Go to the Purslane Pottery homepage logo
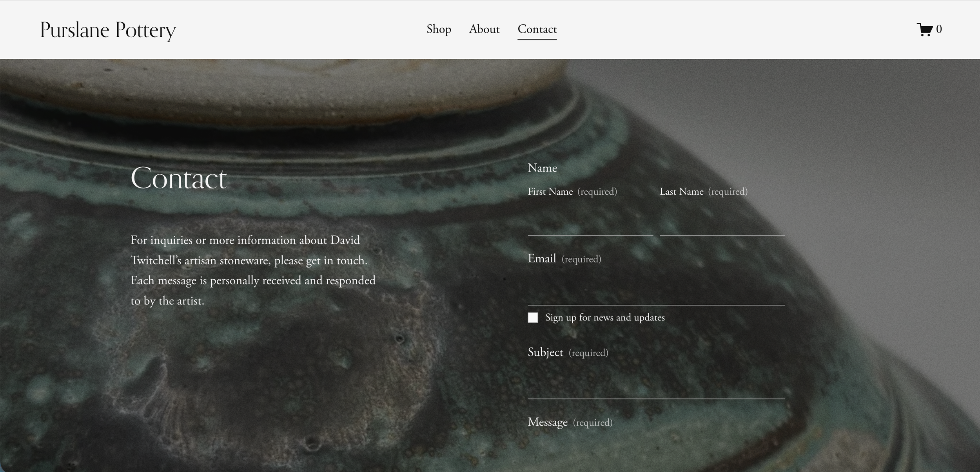Viewport: 980px width, 472px height. tap(108, 30)
